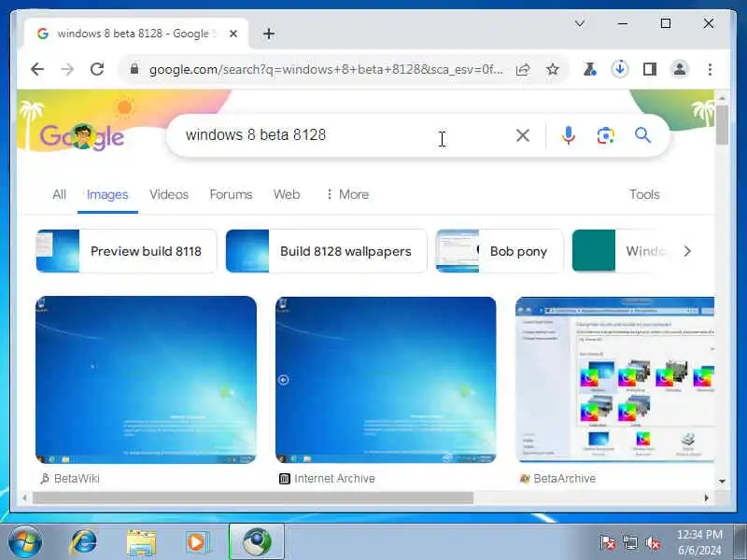The width and height of the screenshot is (747, 560).
Task: View site information via the lock icon
Action: [134, 69]
